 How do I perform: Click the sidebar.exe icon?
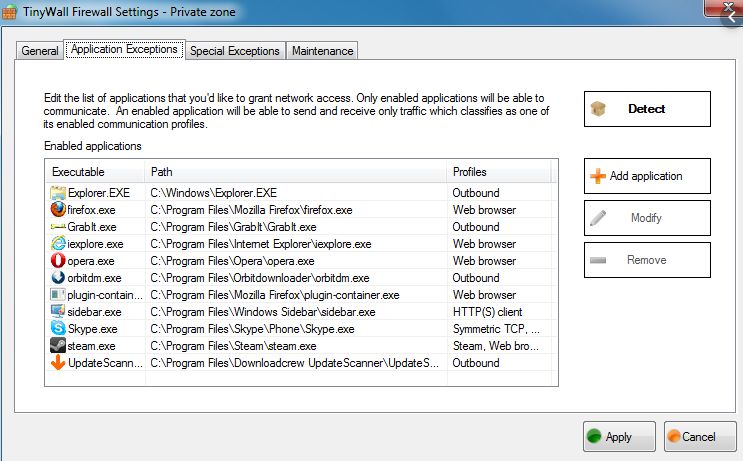pyautogui.click(x=58, y=312)
